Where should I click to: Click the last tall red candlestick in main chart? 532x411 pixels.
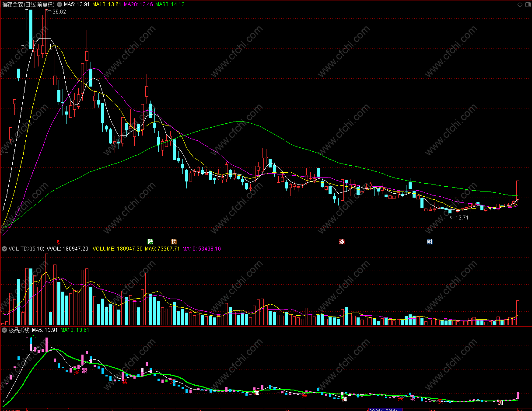[518, 191]
